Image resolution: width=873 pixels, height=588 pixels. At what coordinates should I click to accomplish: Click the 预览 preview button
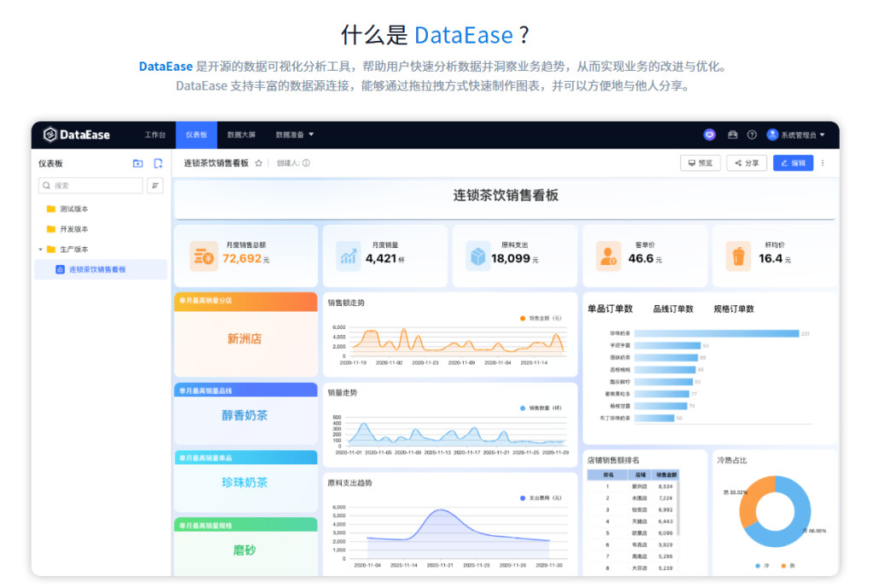701,163
